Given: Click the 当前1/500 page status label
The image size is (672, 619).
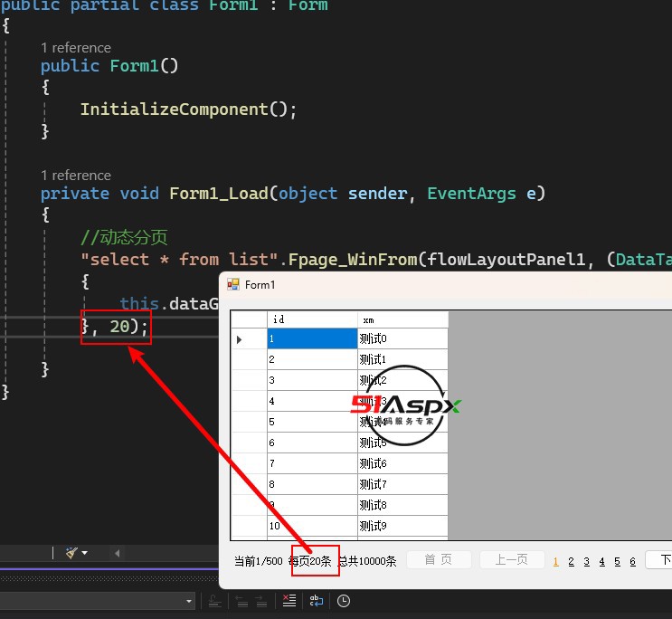Looking at the screenshot, I should click(259, 561).
